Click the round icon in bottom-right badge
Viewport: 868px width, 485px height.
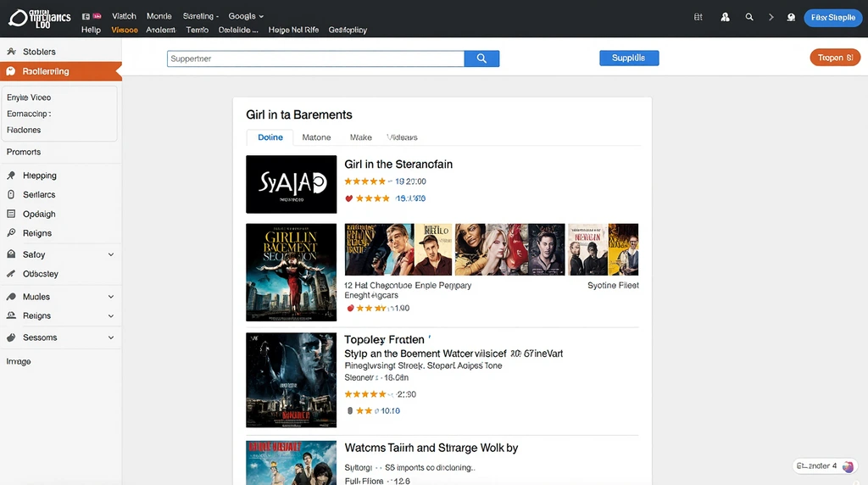click(848, 466)
